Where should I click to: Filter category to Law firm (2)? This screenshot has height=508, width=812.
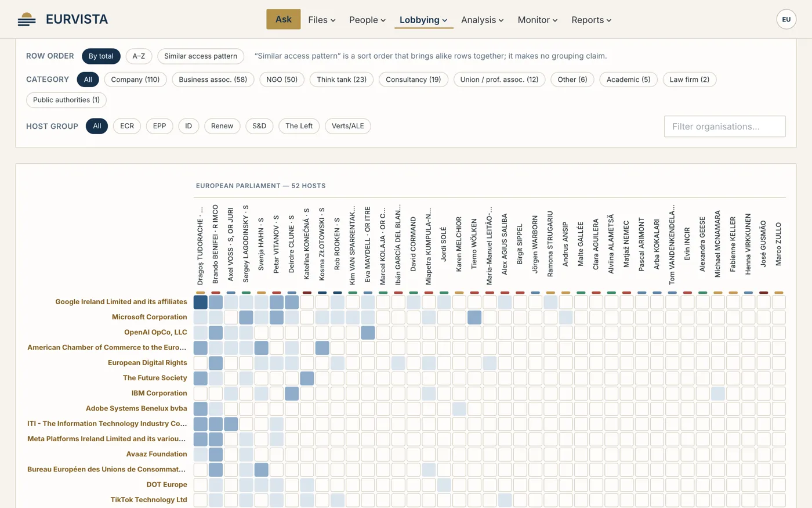pos(690,80)
